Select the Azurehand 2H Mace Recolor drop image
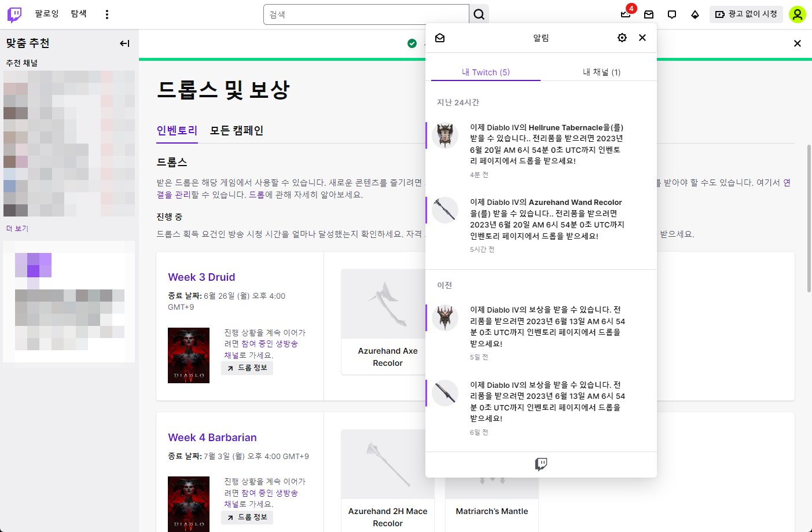This screenshot has width=812, height=532. click(x=388, y=464)
